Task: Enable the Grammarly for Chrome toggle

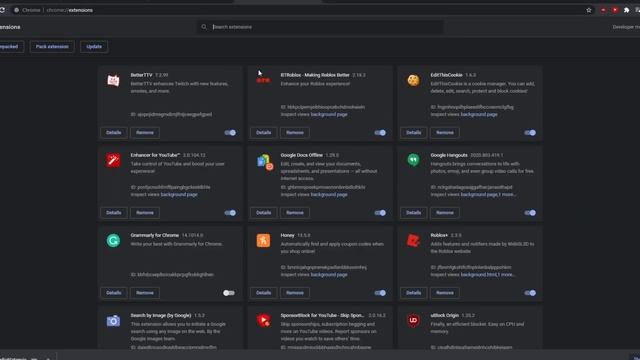Action: (229, 293)
